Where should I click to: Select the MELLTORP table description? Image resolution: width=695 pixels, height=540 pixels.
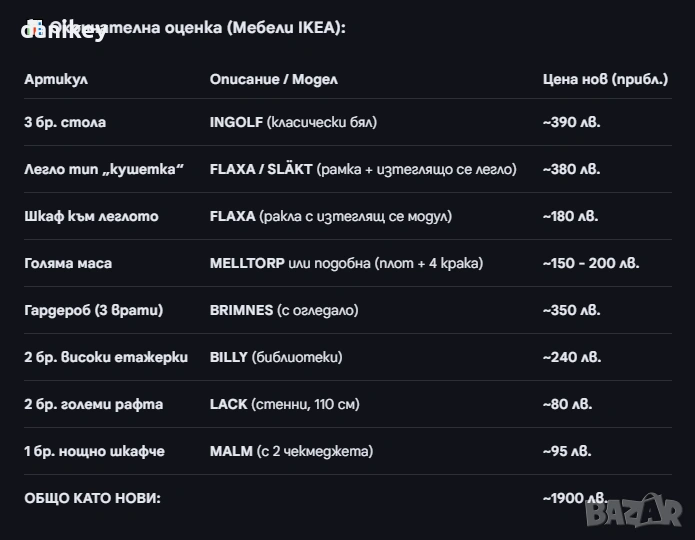click(346, 263)
